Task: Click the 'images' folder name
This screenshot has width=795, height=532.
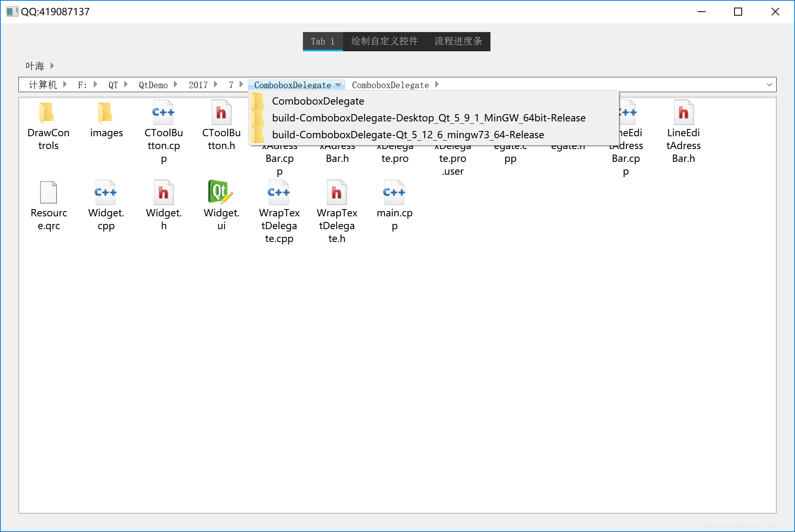Action: (107, 133)
